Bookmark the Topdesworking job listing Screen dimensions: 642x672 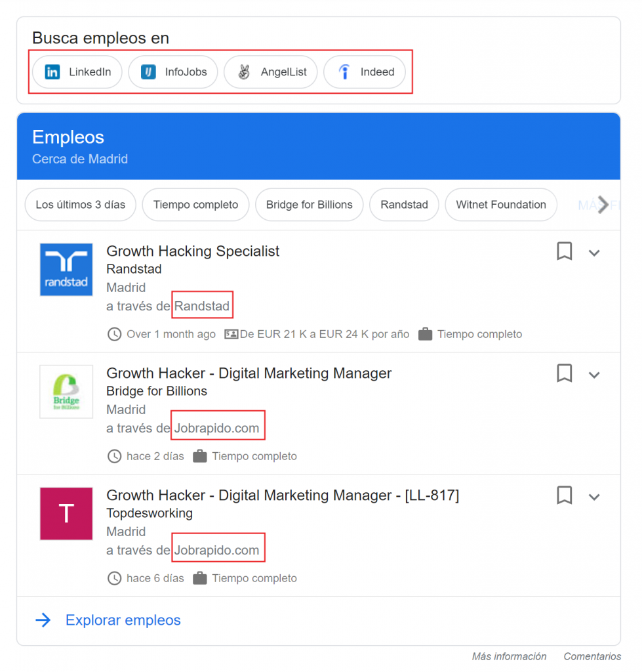(564, 495)
